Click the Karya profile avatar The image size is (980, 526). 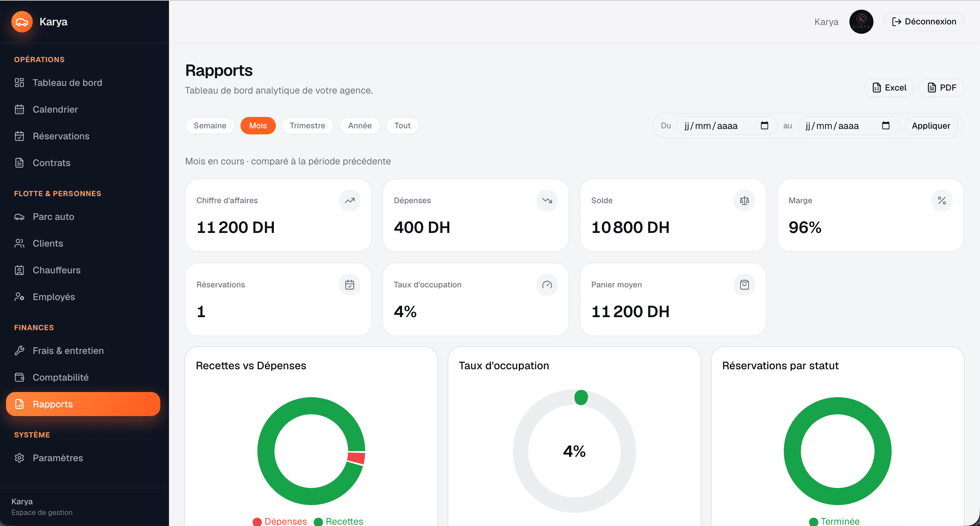[x=861, y=22]
